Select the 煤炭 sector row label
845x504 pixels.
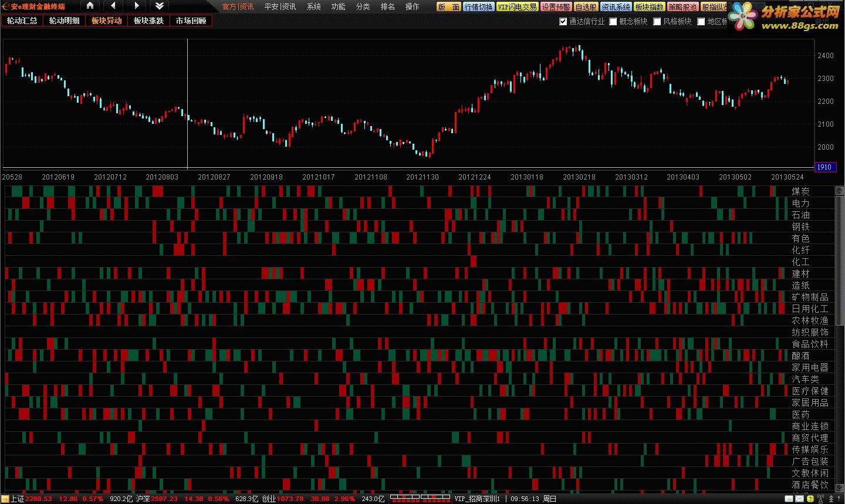(x=800, y=191)
